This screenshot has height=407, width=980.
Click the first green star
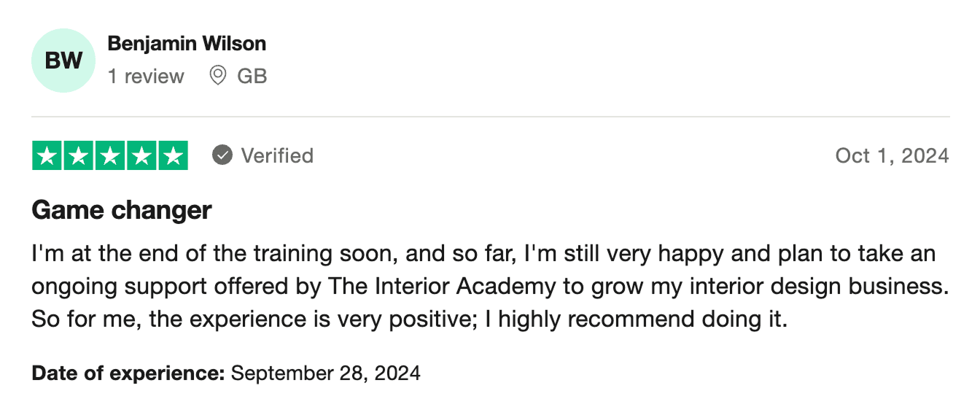click(47, 156)
